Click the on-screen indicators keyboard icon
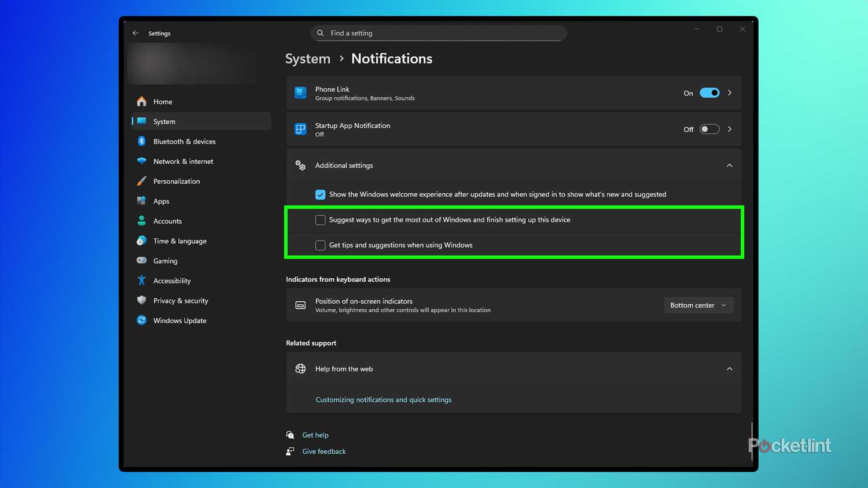The image size is (868, 488). pos(300,305)
